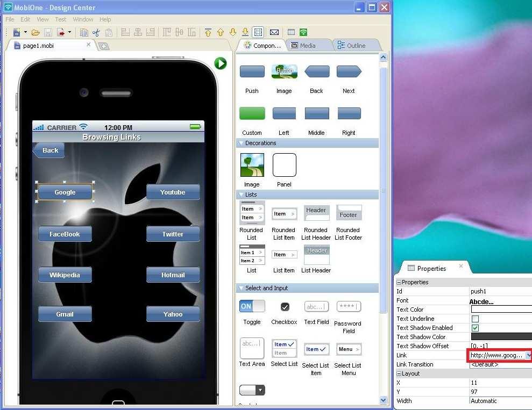The image size is (532, 410).
Task: Click the Text Color swatch
Action: (501, 309)
